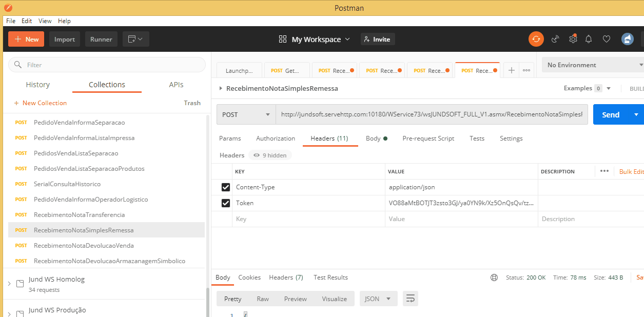Viewport: 644px width, 317px height.
Task: Click the heart icon in header
Action: point(607,39)
